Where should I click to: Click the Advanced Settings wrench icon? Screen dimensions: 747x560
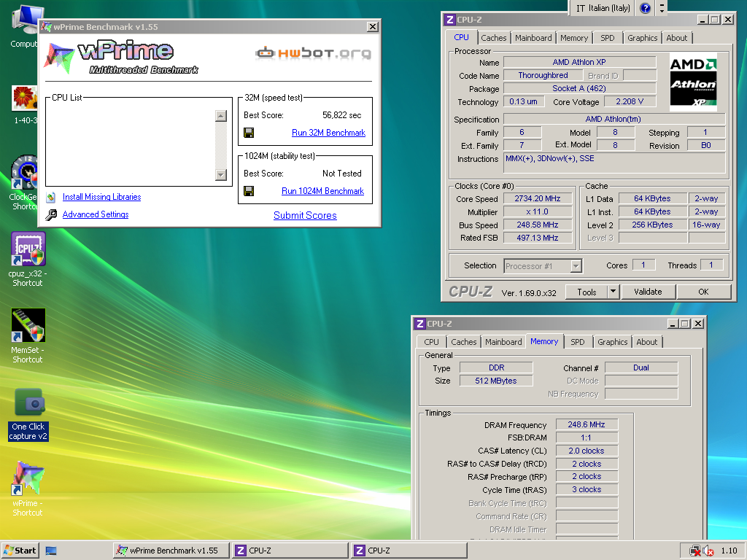(x=52, y=215)
